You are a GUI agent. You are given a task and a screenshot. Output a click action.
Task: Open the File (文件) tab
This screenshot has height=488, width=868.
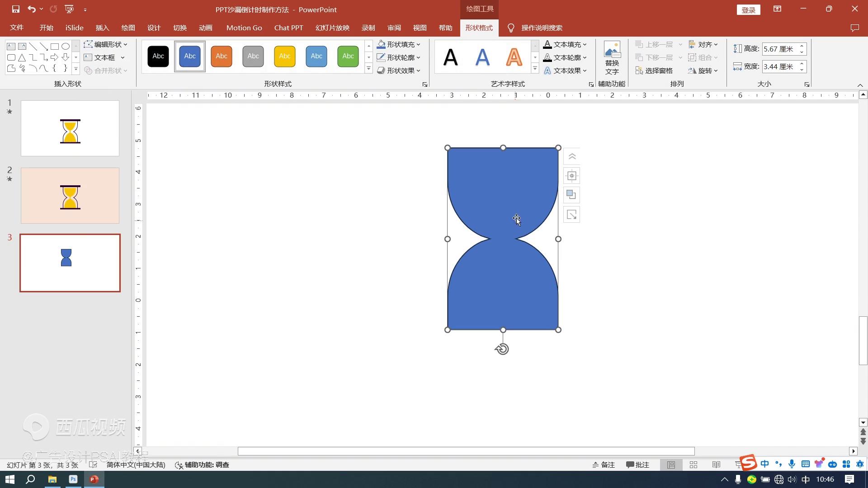tap(17, 28)
